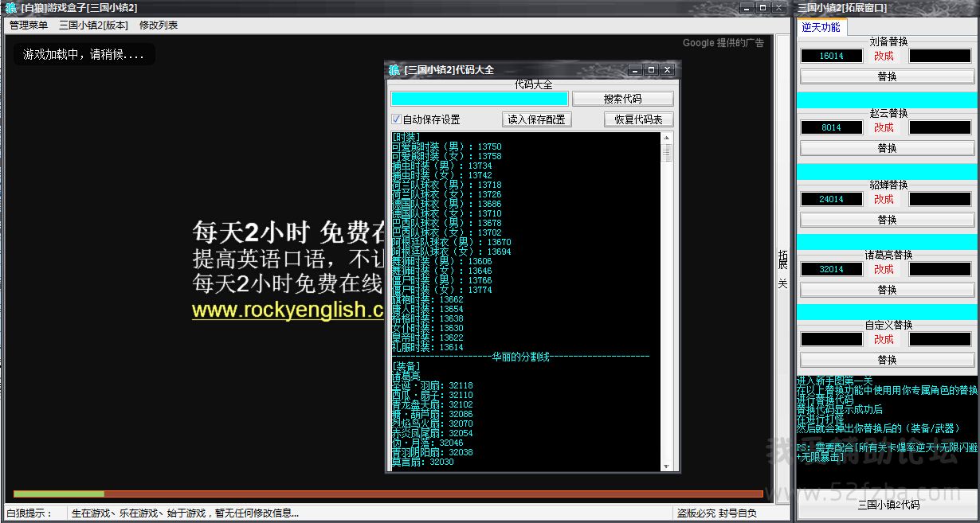Click the 貂蝉 target code empty field
Screen dimensions: 980x523
pyautogui.click(x=941, y=199)
